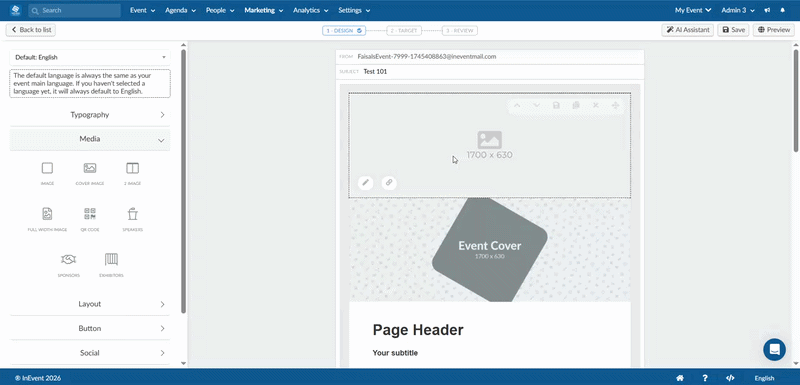Screen dimensions: 800x385
Task: Save the email design
Action: pos(733,30)
